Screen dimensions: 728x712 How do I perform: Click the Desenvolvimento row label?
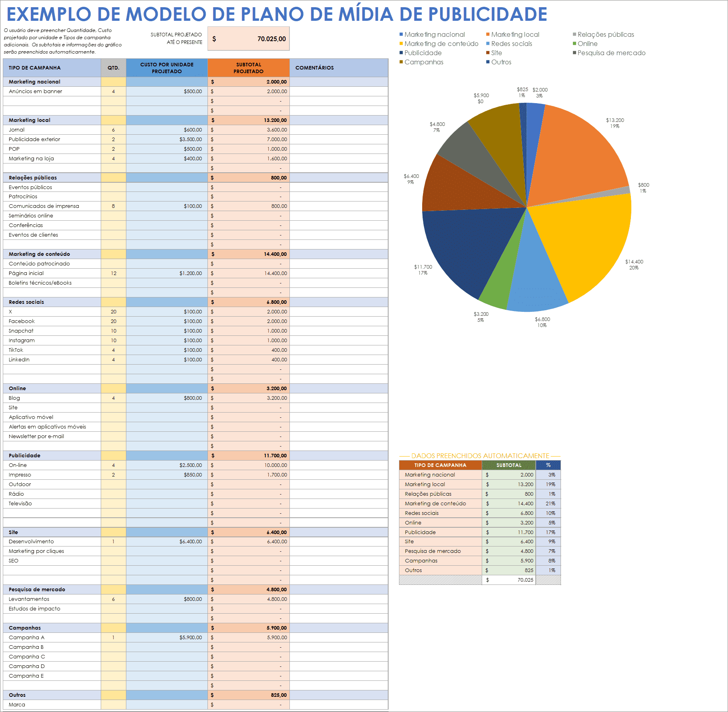(x=31, y=541)
